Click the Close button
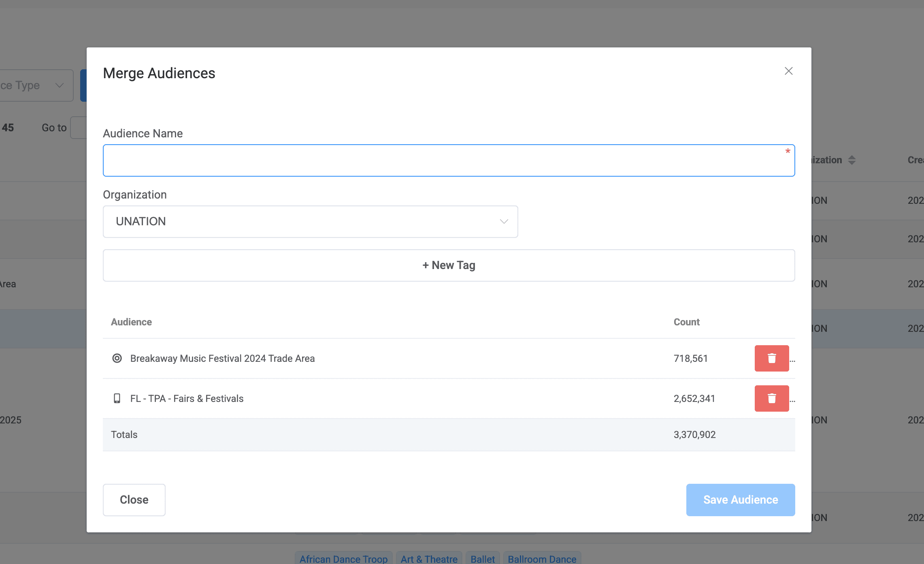The height and width of the screenshot is (564, 924). [x=134, y=500]
